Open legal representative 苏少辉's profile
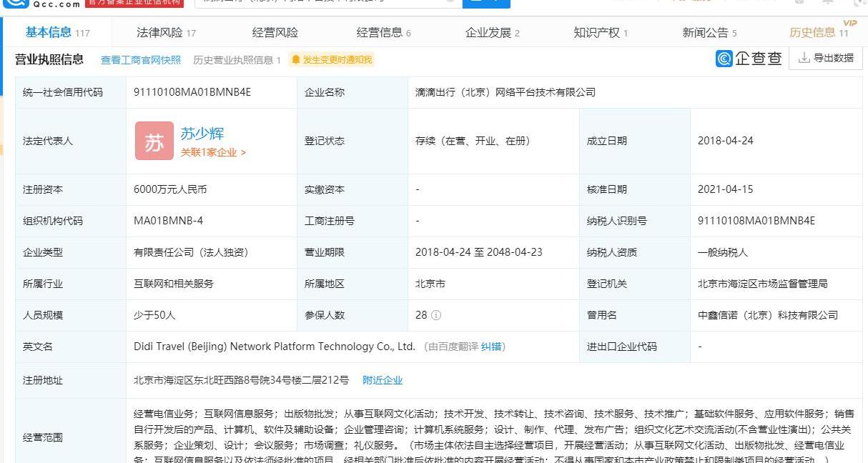Image resolution: width=868 pixels, height=463 pixels. [x=202, y=134]
